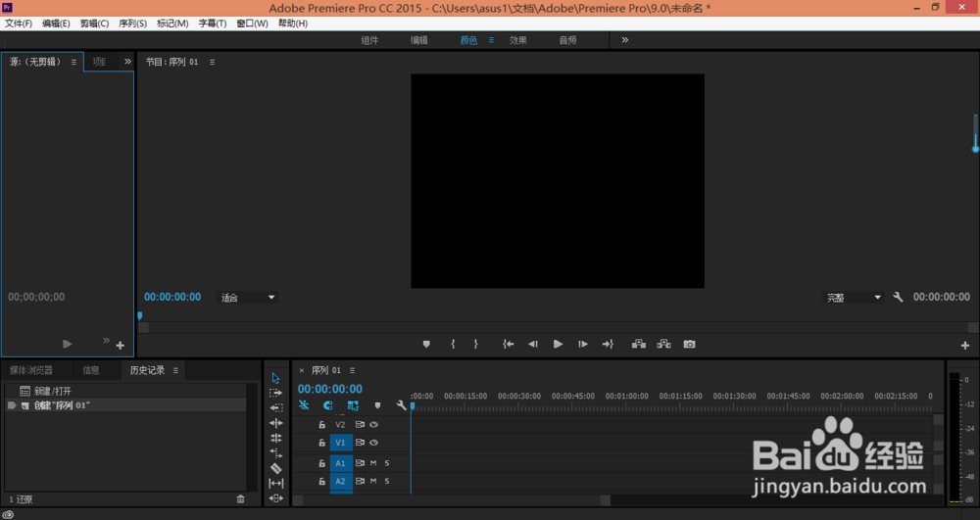The width and height of the screenshot is (980, 520).
Task: Open Program monitor panel menu
Action: coord(213,62)
